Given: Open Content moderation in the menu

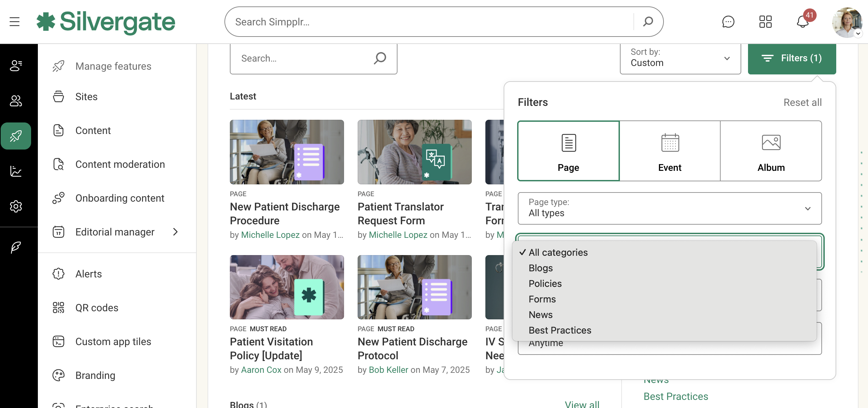Looking at the screenshot, I should tap(120, 164).
